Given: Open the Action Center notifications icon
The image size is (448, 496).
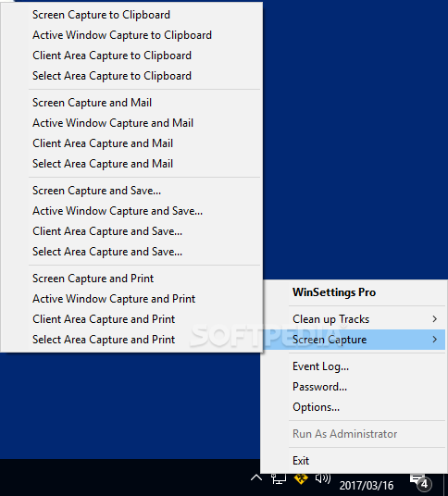Looking at the screenshot, I should click(420, 481).
